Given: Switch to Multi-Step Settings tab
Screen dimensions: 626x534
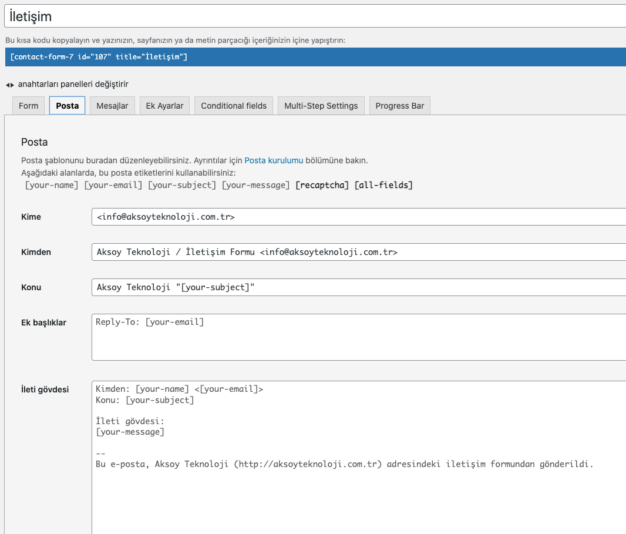Looking at the screenshot, I should (320, 106).
